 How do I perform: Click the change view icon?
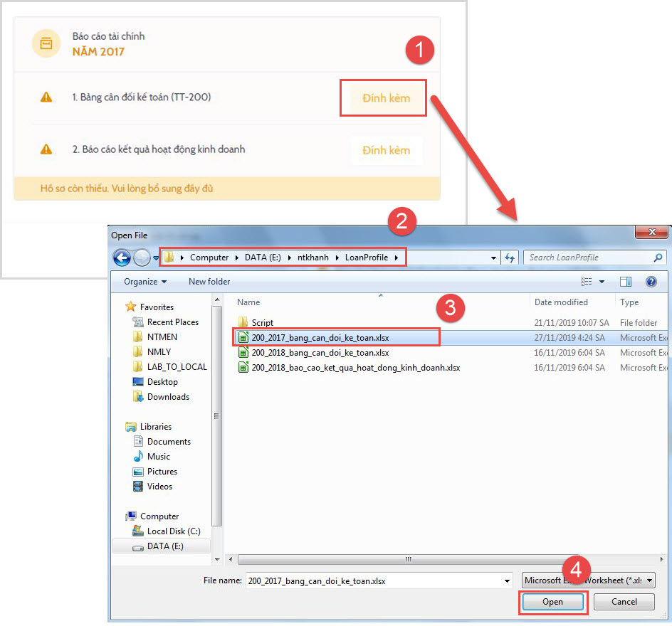pos(587,282)
